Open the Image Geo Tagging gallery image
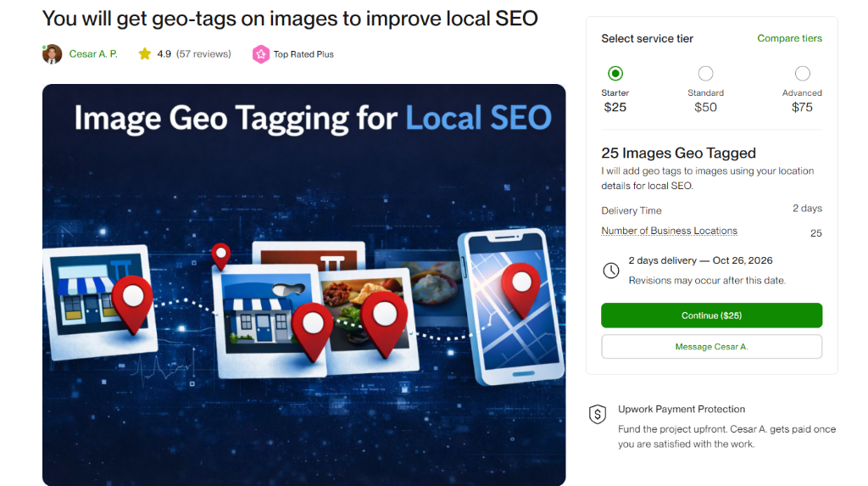This screenshot has height=486, width=868. pos(304,285)
